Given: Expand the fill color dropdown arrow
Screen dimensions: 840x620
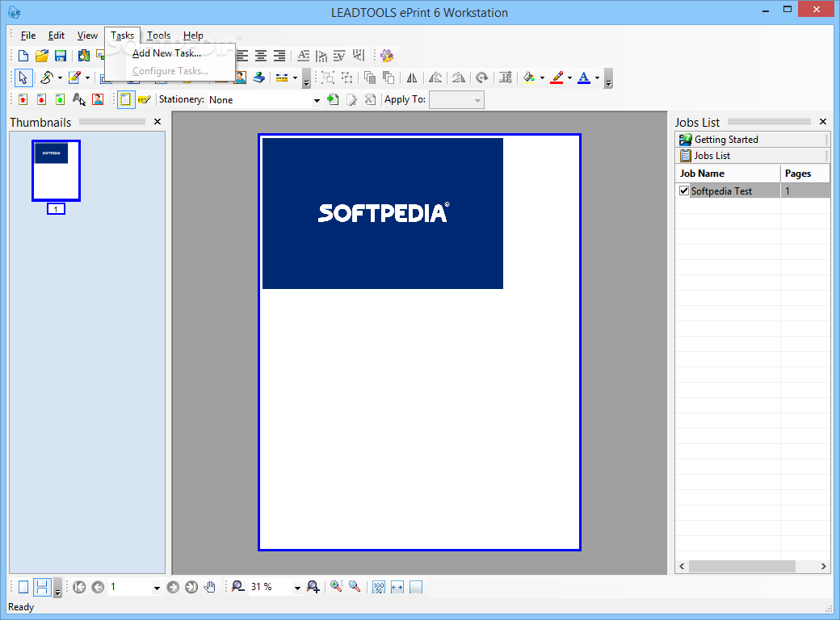Looking at the screenshot, I should coord(542,78).
